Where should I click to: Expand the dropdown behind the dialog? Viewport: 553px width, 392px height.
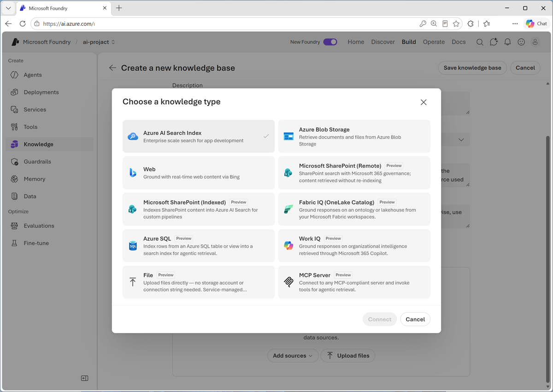click(461, 140)
